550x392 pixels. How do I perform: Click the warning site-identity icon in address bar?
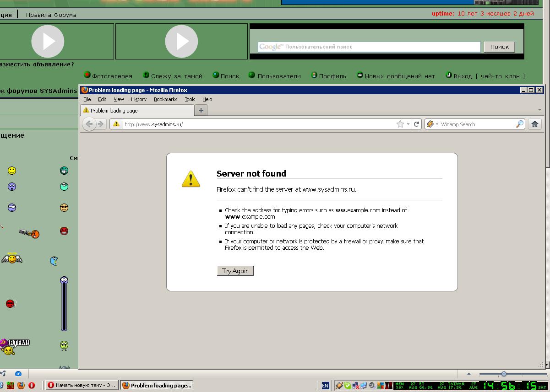116,124
